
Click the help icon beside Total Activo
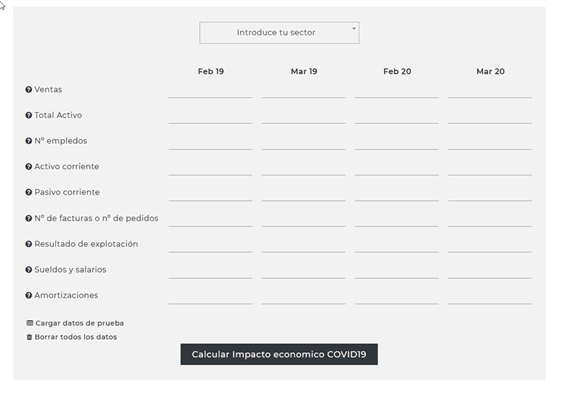29,115
